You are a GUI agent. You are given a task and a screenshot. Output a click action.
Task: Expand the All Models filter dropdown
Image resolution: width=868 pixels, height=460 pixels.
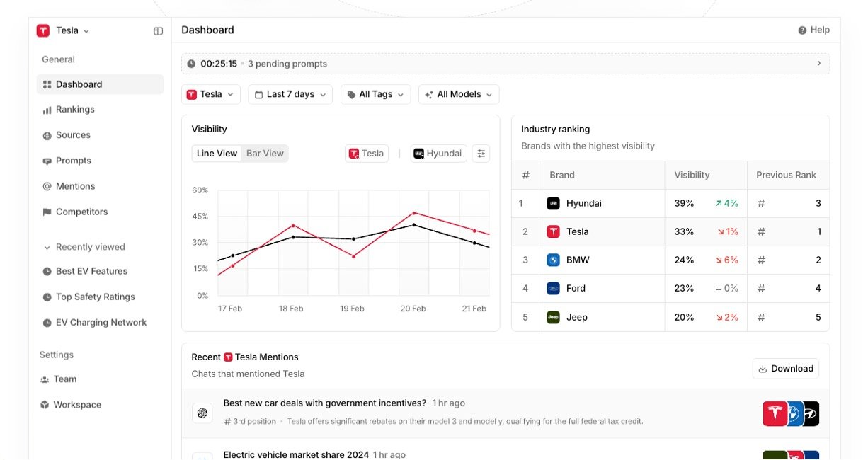coord(459,94)
